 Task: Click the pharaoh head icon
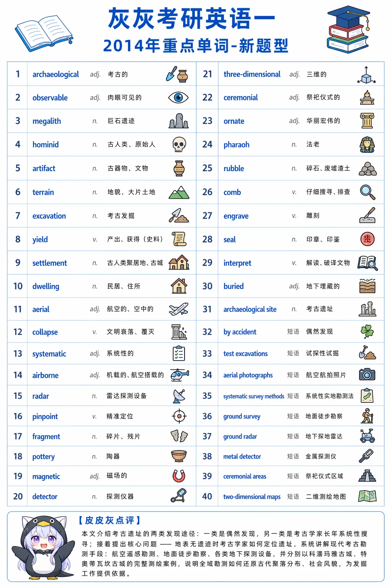point(367,145)
